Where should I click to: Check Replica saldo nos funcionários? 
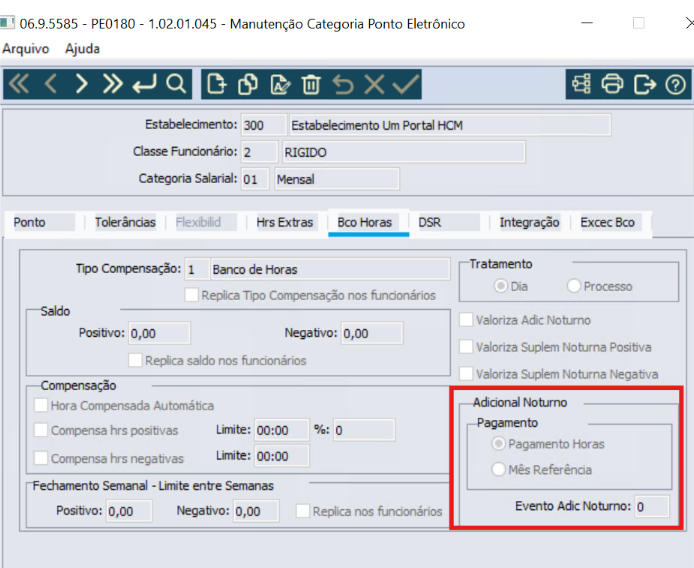coord(135,360)
